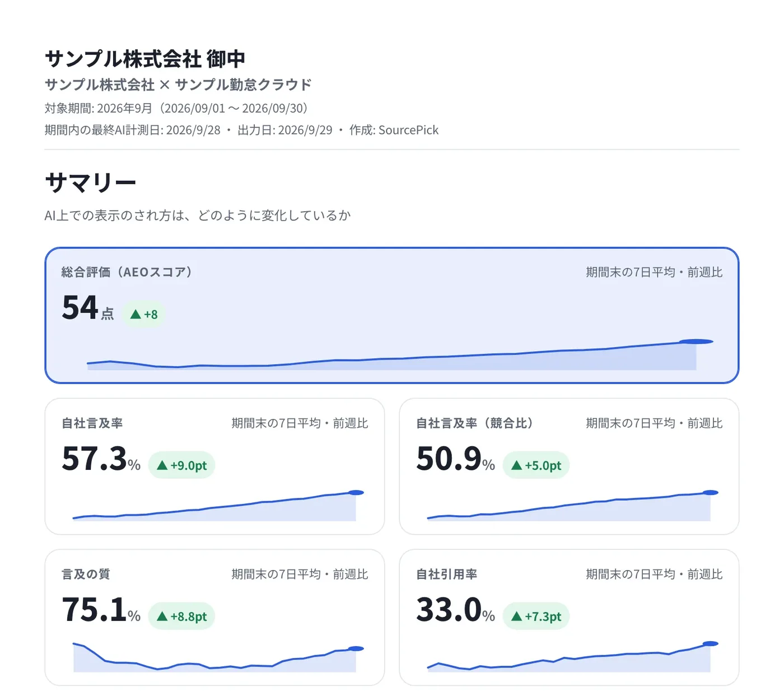Click the +9.0pt change badge
The height and width of the screenshot is (691, 784).
(x=181, y=465)
